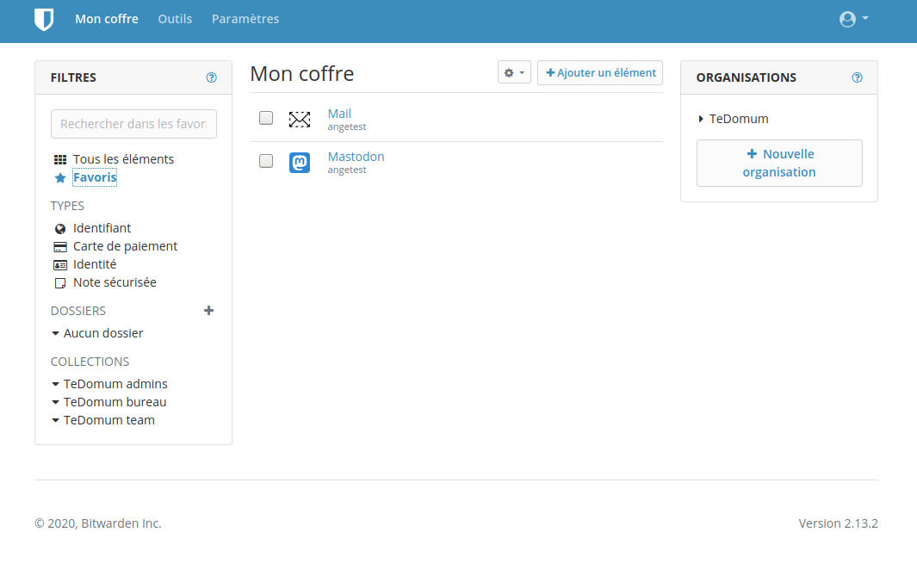The image size is (917, 588).
Task: Click the Mail entry envelope icon
Action: point(300,120)
